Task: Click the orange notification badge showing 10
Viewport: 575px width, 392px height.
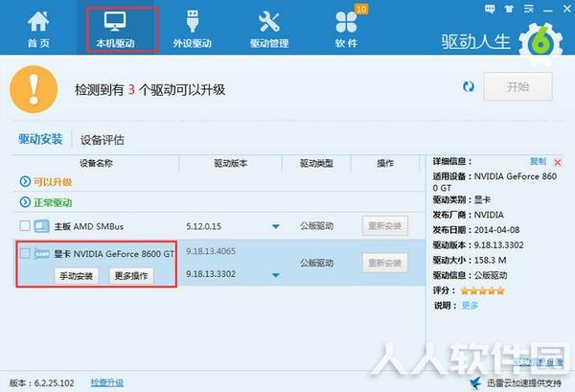Action: click(361, 9)
